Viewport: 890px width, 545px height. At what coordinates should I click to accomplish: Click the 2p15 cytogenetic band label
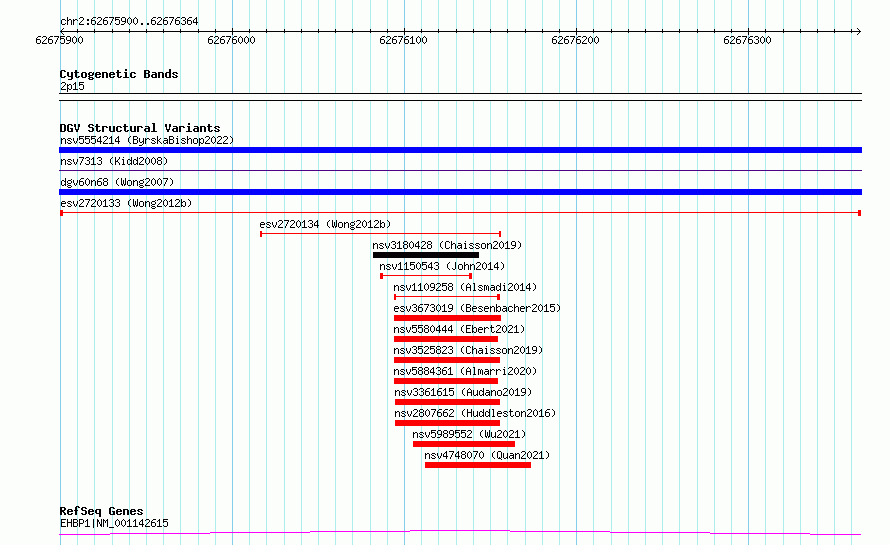tap(72, 86)
